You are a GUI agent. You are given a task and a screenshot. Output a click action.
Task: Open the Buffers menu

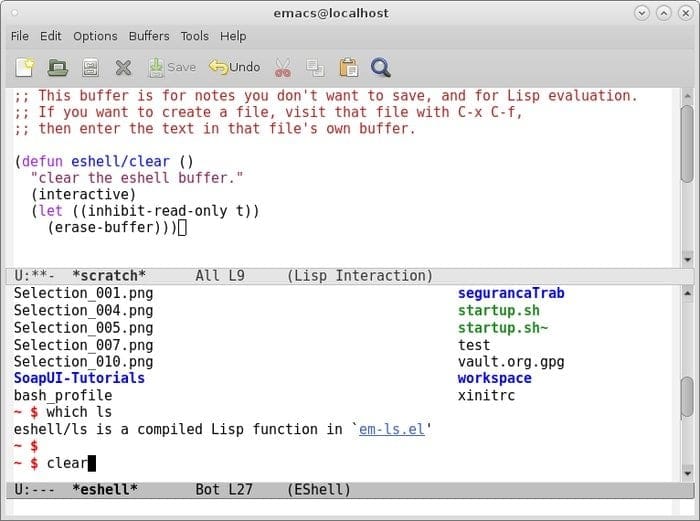[149, 36]
